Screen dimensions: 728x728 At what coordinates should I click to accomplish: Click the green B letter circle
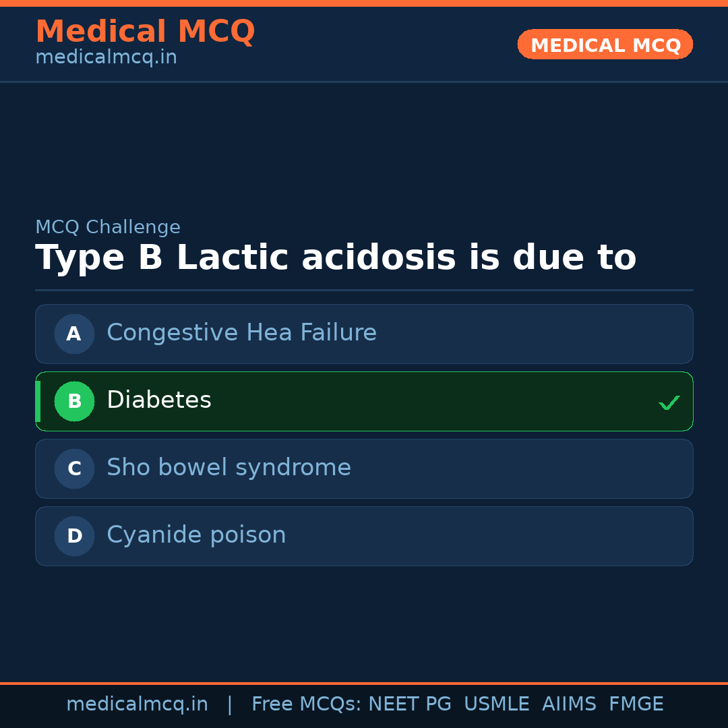[74, 401]
